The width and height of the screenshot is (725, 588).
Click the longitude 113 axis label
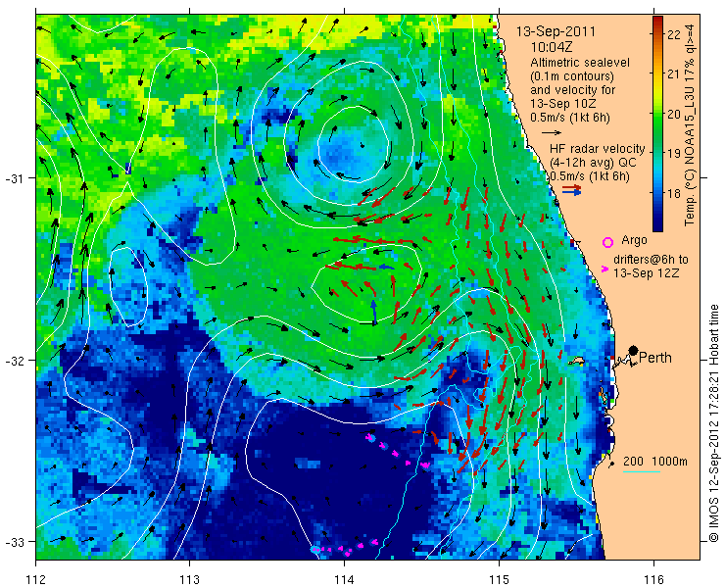[189, 579]
